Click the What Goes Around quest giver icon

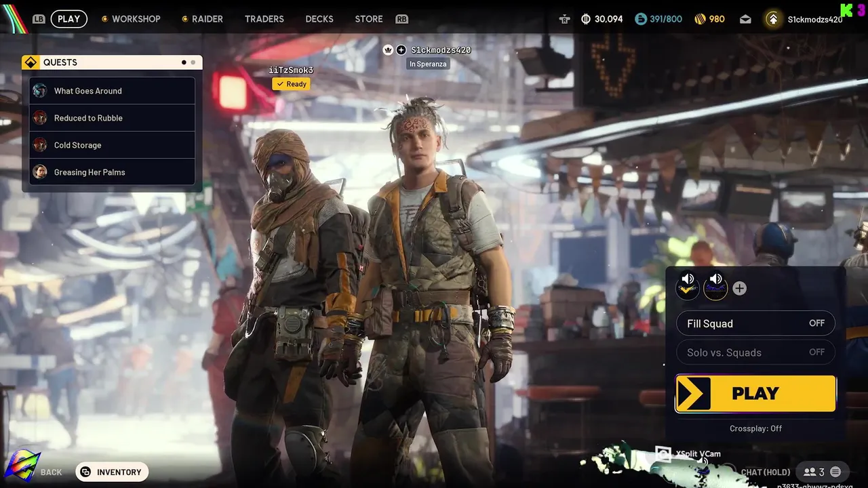coord(40,91)
